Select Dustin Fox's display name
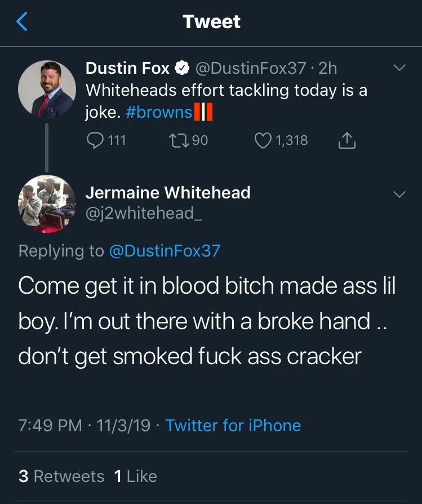The image size is (422, 504). 129,68
